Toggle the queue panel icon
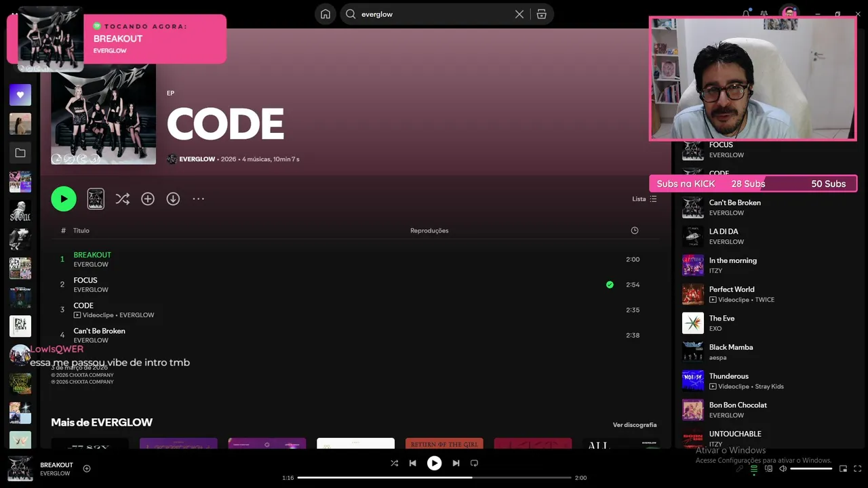 pyautogui.click(x=753, y=468)
